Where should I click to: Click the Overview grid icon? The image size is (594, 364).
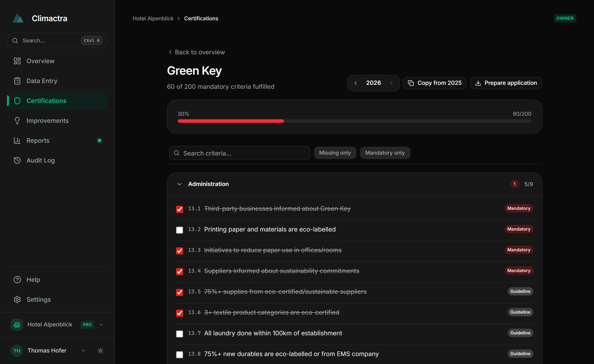click(17, 61)
